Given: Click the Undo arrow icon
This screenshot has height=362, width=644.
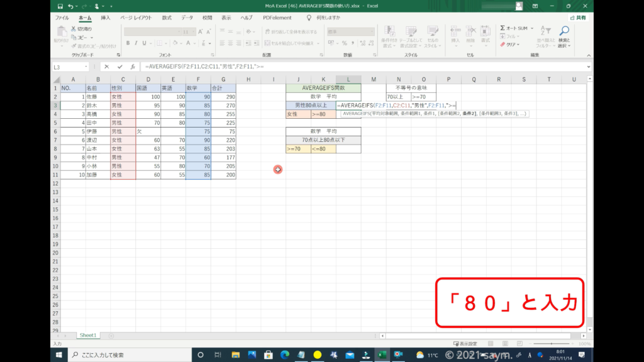Looking at the screenshot, I should point(72,6).
